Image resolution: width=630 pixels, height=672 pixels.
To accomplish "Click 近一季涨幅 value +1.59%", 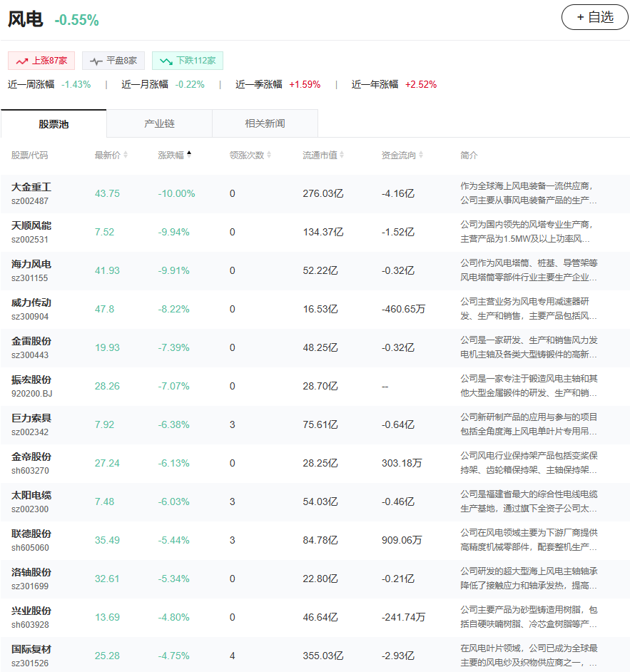I will 305,84.
